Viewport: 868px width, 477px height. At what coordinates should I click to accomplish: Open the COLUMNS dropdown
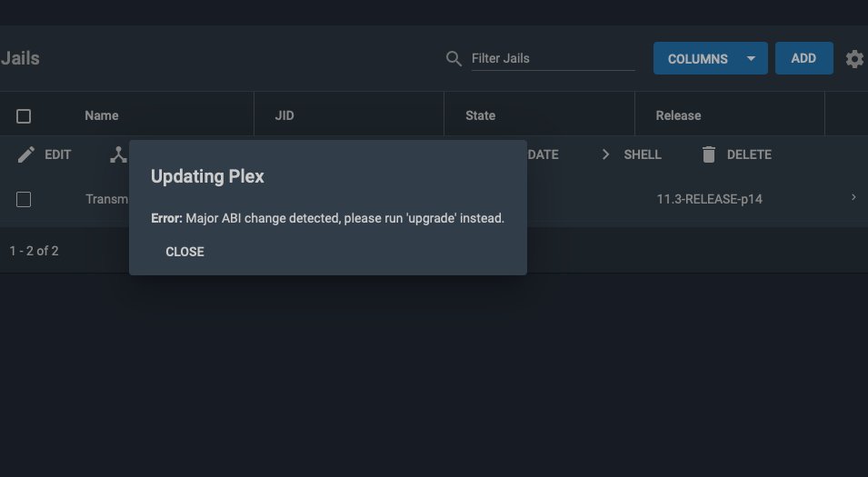coord(710,58)
